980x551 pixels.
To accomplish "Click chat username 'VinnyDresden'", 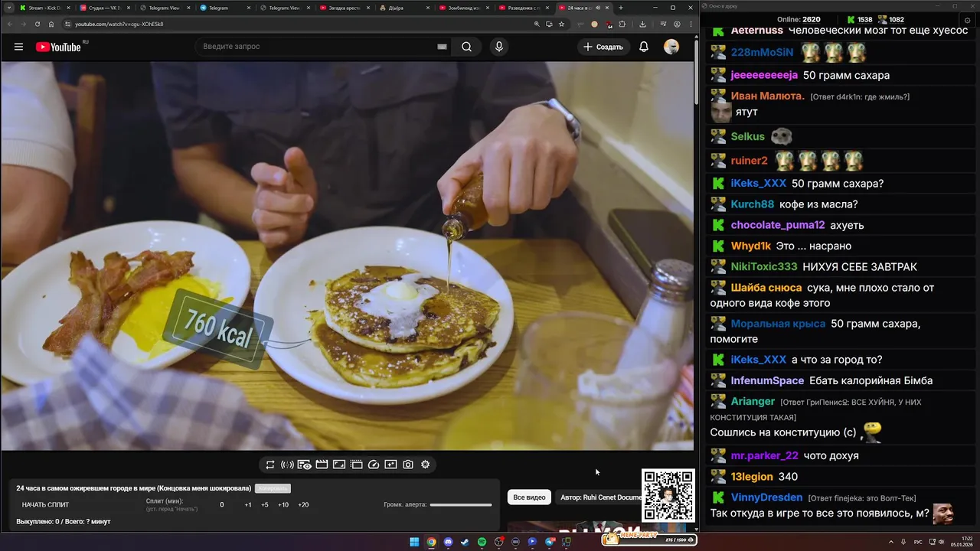I will 766,497.
